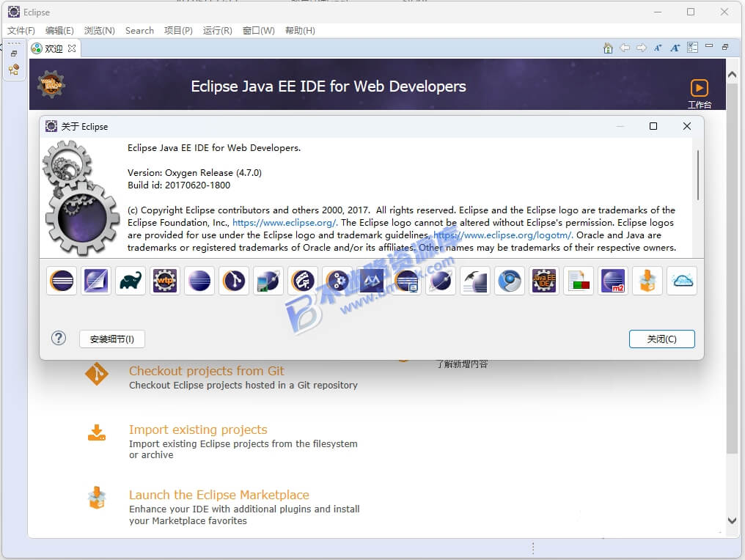
Task: Click the Marketplace icon beside Launch the Eclipse Marketplace
Action: click(97, 498)
